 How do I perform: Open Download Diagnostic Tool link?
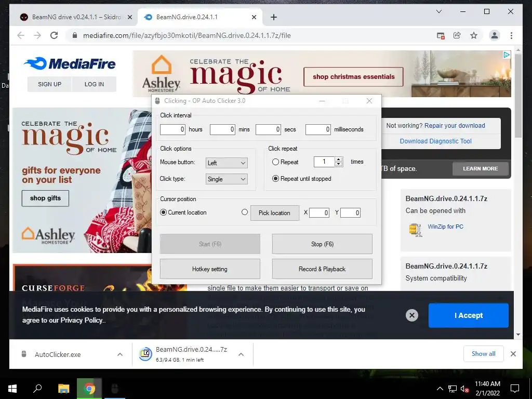click(436, 141)
